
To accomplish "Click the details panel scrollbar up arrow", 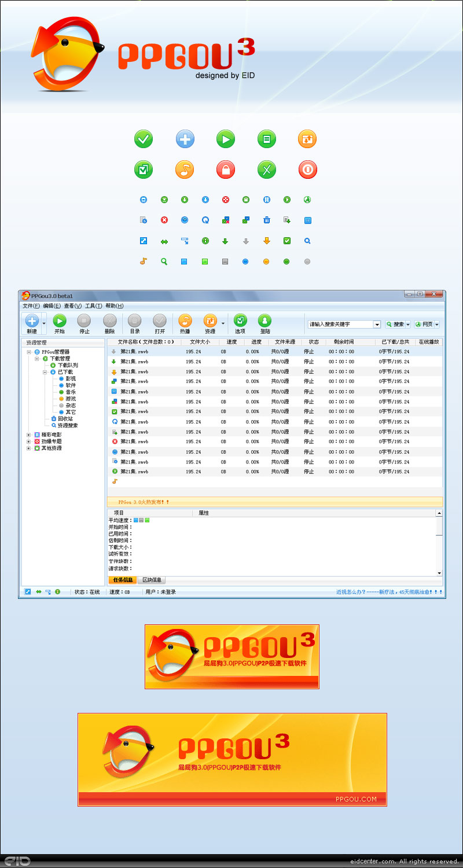I will click(x=439, y=513).
